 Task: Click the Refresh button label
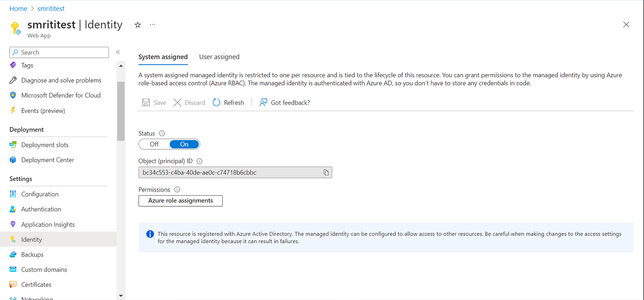234,102
